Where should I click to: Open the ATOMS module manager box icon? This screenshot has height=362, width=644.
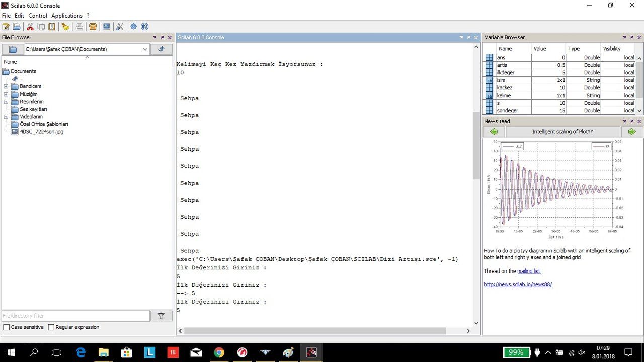(93, 27)
